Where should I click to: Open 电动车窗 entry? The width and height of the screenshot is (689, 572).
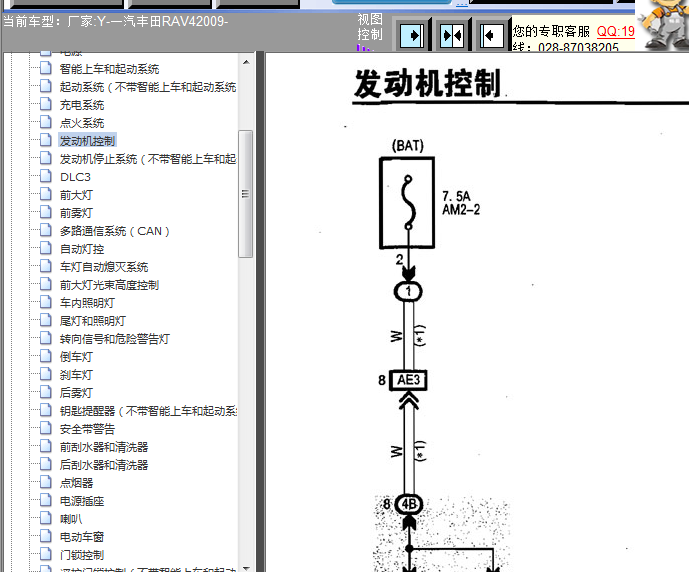[82, 537]
